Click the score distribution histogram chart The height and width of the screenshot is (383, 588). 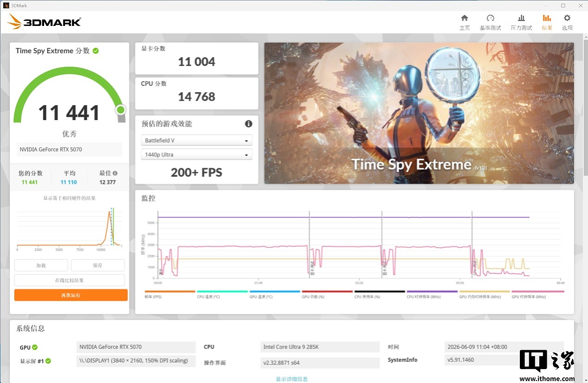tap(70, 229)
